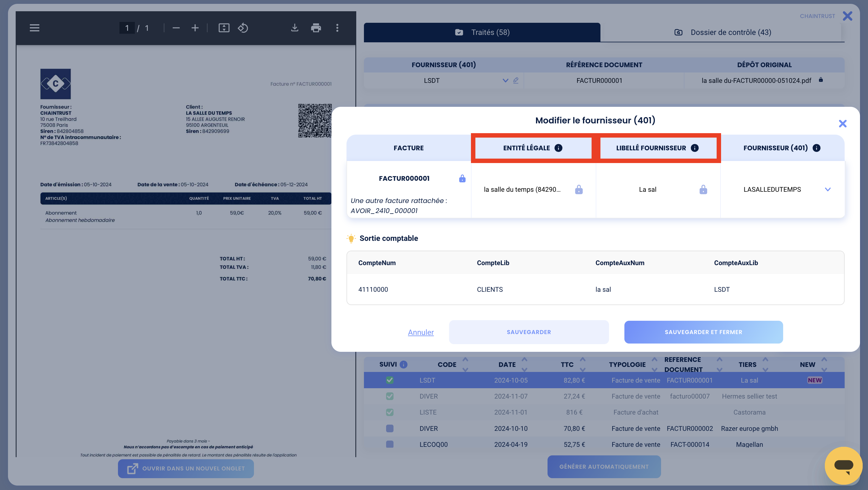Select the DIVER FACTUR000002 table row

[x=604, y=429]
